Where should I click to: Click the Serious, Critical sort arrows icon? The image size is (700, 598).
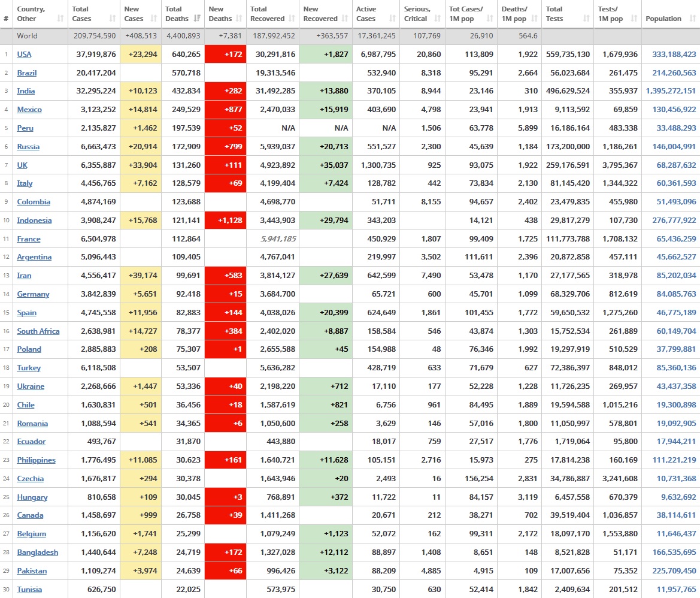[x=438, y=19]
